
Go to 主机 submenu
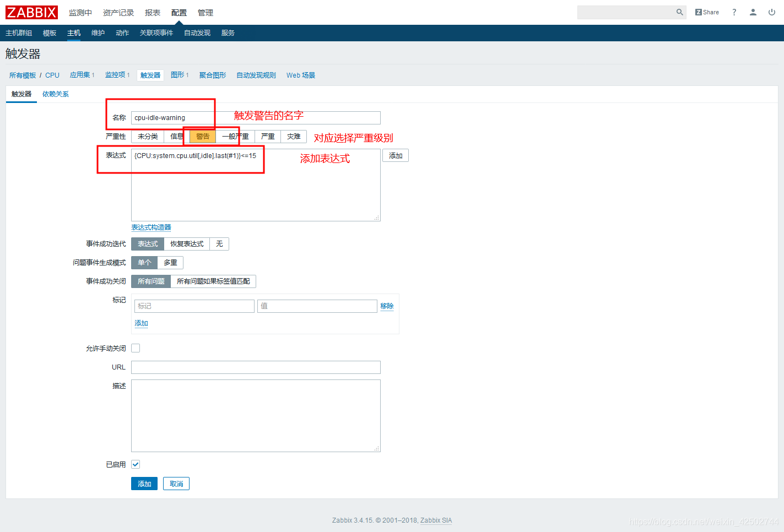74,33
